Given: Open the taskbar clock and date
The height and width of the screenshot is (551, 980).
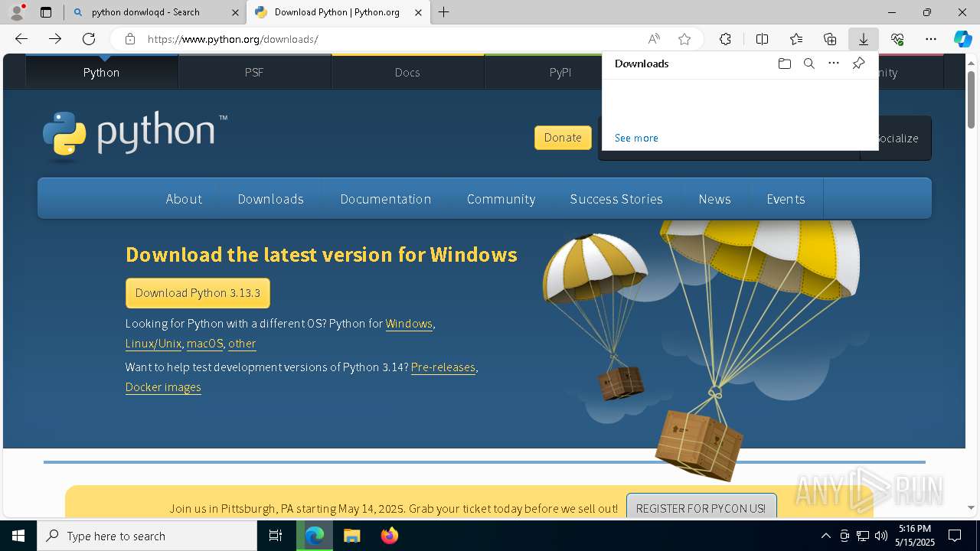Looking at the screenshot, I should pyautogui.click(x=916, y=536).
